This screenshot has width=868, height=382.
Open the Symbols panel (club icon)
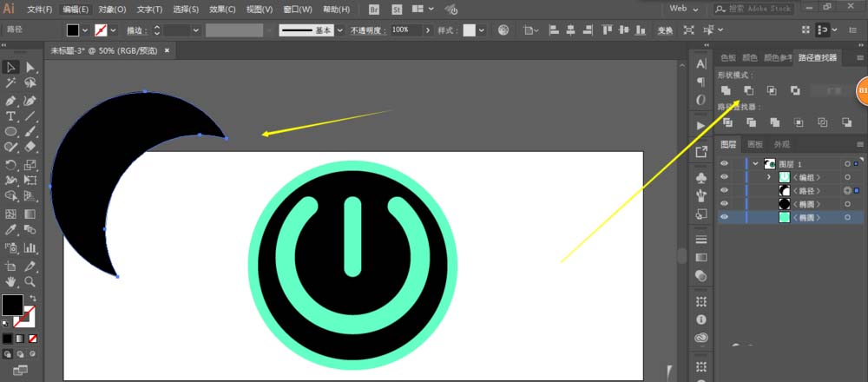pos(701,178)
